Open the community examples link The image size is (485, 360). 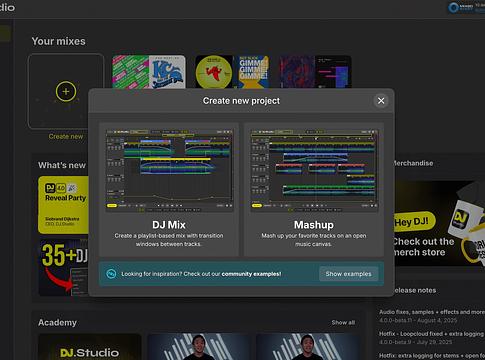pos(251,274)
